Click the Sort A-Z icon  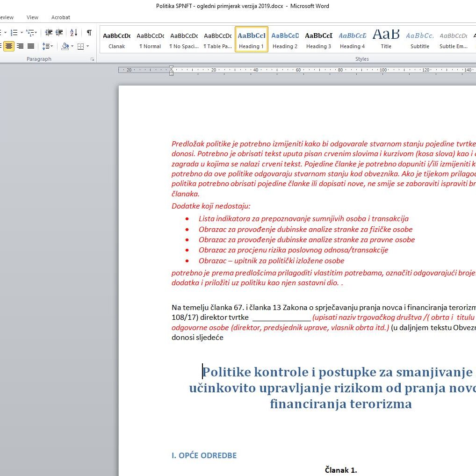pyautogui.click(x=74, y=33)
